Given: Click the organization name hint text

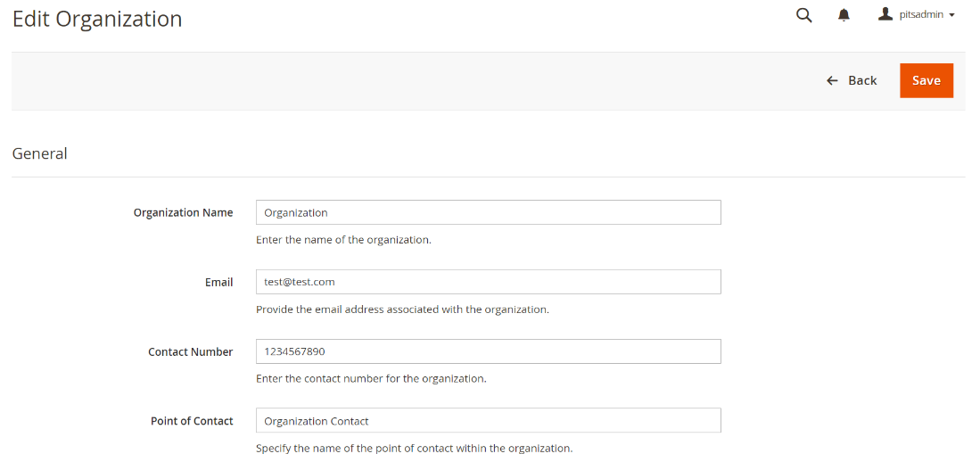Looking at the screenshot, I should click(343, 240).
